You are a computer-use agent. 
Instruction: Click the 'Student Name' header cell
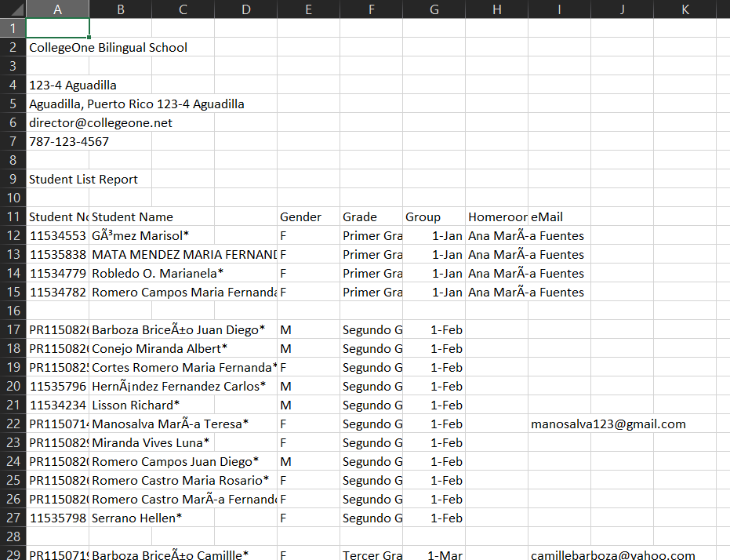point(133,217)
